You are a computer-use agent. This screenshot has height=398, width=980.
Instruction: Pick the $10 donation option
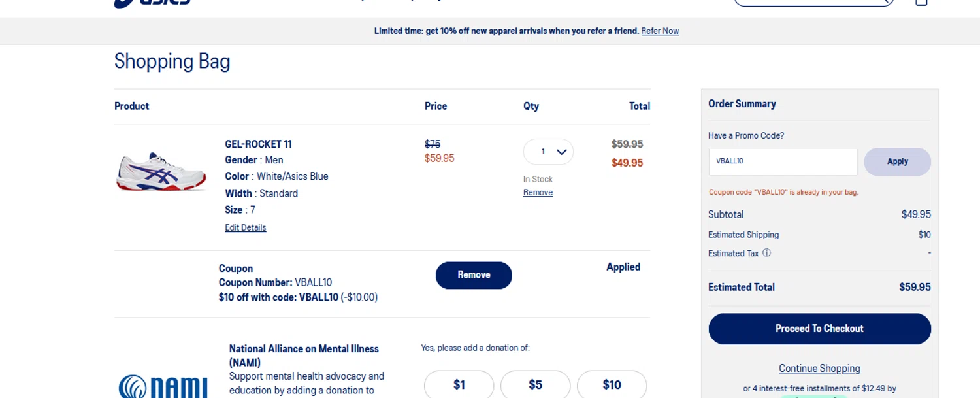click(x=612, y=385)
